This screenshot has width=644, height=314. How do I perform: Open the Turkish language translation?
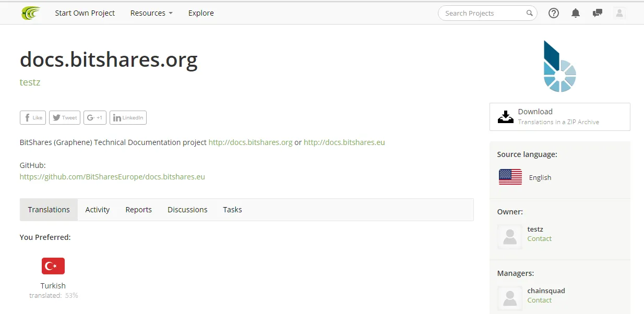click(53, 285)
